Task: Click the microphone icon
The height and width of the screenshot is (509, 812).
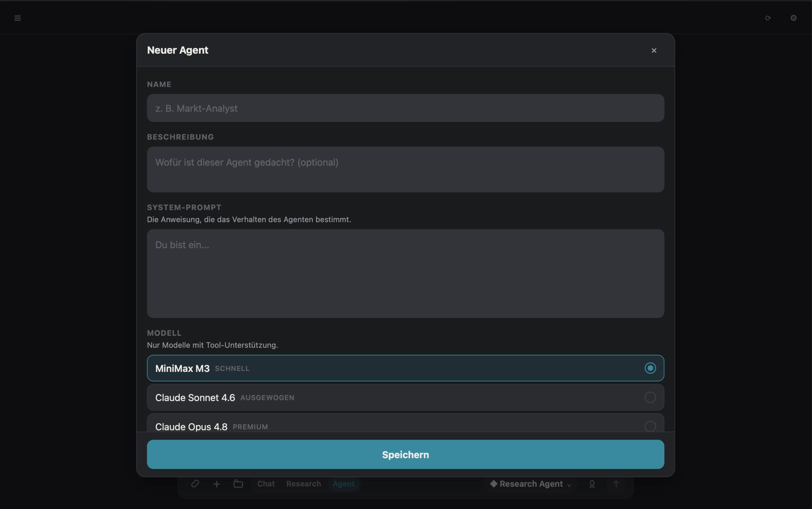Action: pos(592,484)
